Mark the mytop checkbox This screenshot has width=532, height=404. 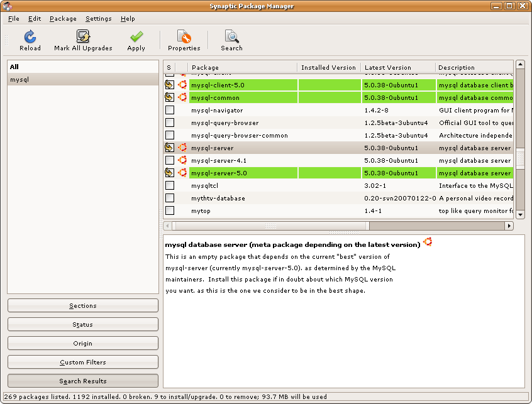coord(170,210)
